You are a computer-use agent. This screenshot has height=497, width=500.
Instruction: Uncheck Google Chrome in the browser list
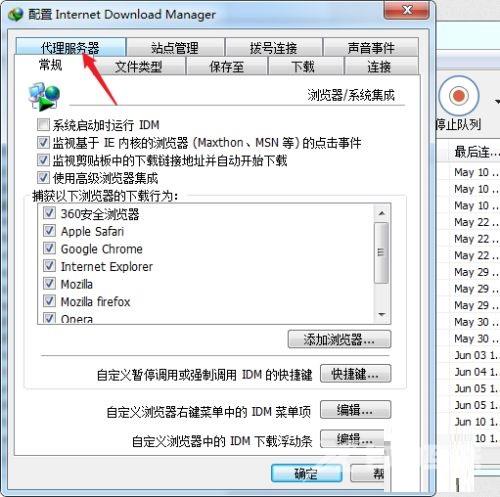click(49, 248)
